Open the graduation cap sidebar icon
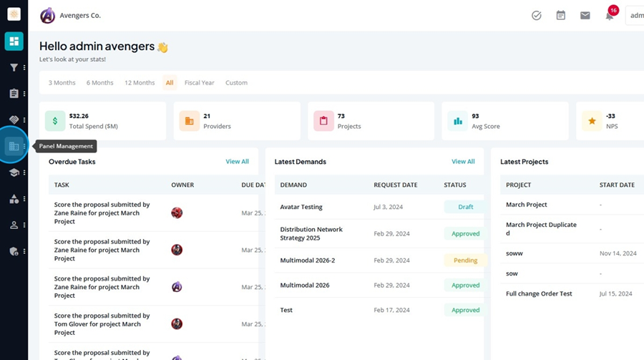This screenshot has height=360, width=644. pyautogui.click(x=14, y=172)
